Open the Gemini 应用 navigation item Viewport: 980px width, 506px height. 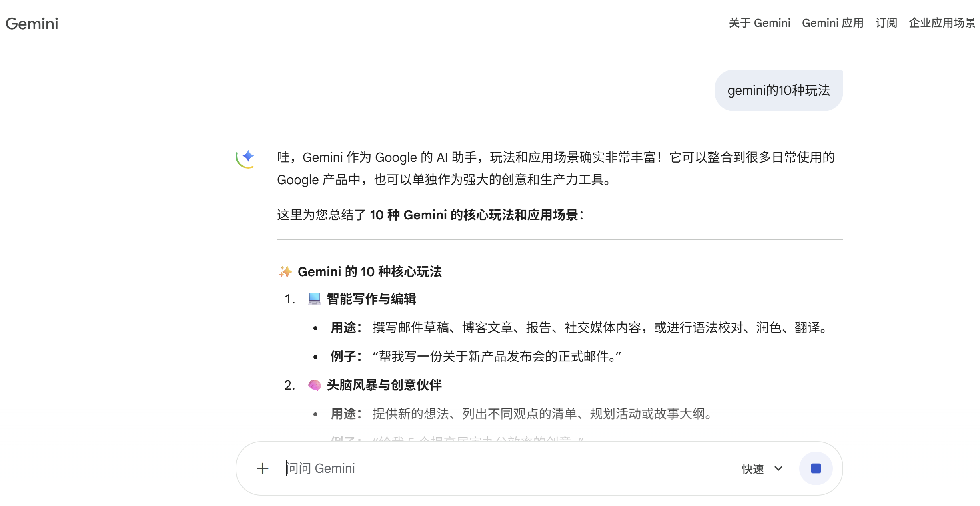coord(832,23)
